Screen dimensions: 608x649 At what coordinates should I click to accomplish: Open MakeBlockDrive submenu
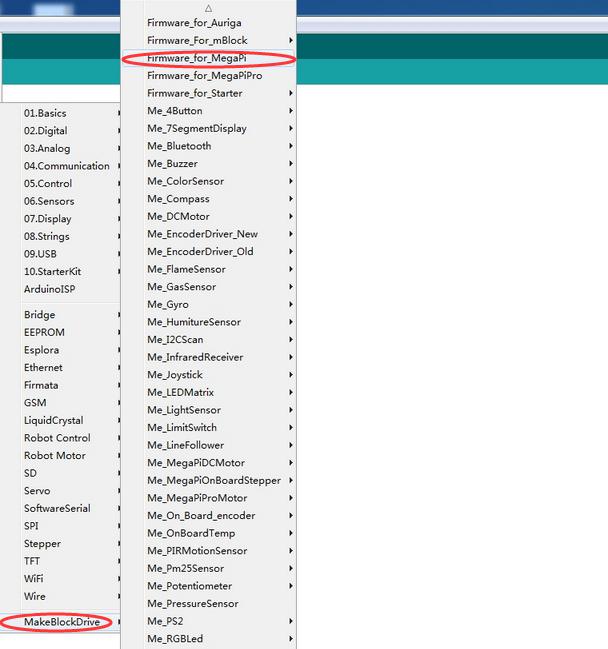pos(60,622)
